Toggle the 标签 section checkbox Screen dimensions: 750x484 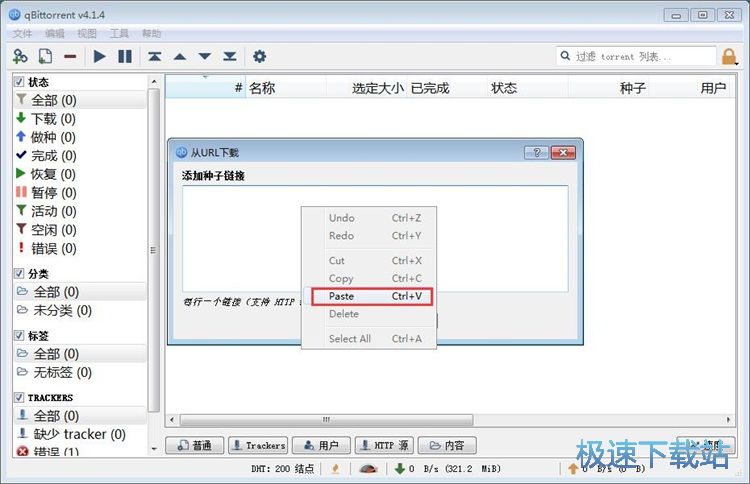pos(19,336)
